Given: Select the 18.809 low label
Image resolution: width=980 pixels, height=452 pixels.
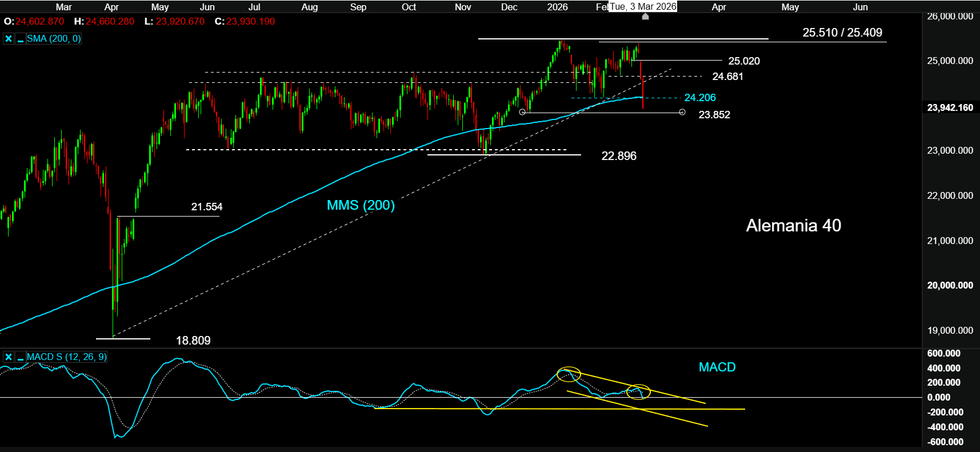Looking at the screenshot, I should point(193,341).
